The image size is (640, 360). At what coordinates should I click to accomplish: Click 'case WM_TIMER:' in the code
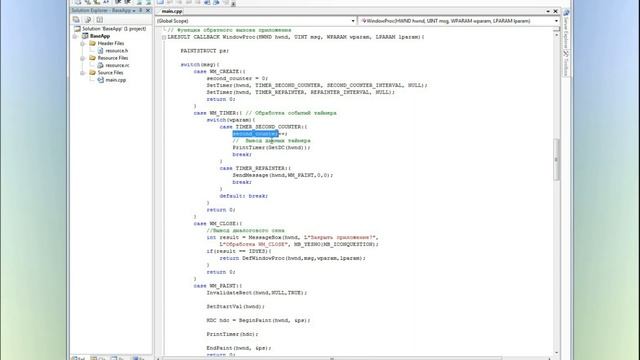(x=218, y=113)
